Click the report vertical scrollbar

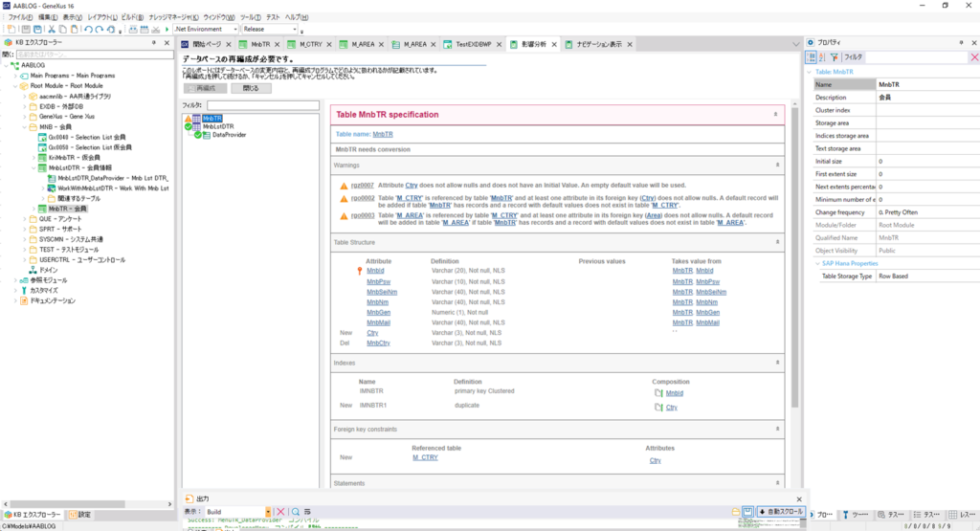click(794, 257)
